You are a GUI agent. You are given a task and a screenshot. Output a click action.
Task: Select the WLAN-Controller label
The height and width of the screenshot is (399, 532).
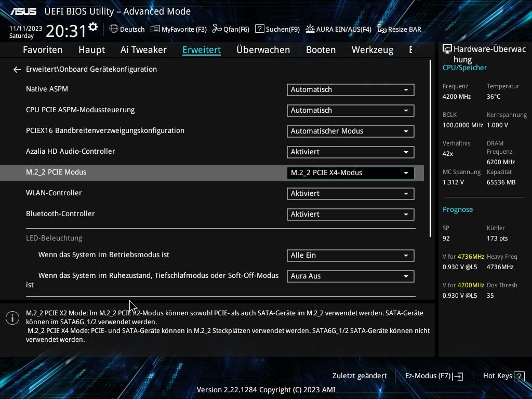coord(54,193)
